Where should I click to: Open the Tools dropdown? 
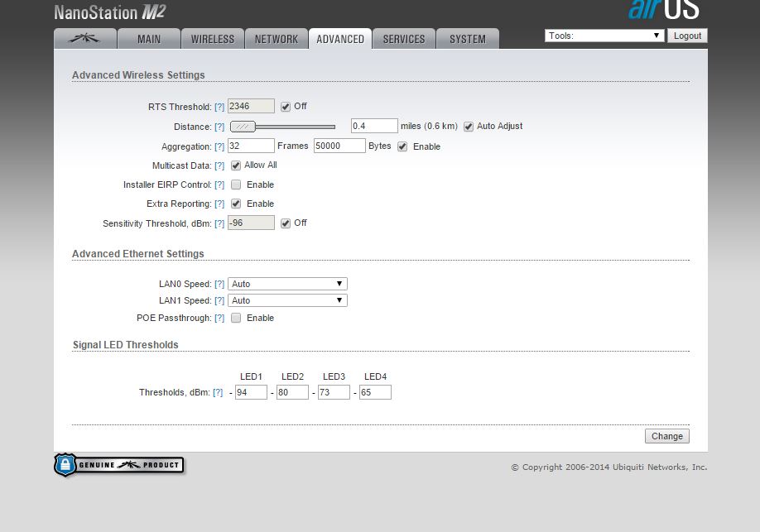coord(604,36)
